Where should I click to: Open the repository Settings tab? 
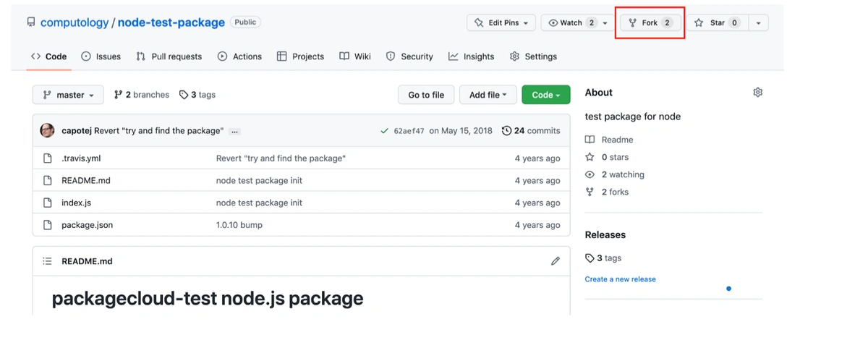(533, 56)
